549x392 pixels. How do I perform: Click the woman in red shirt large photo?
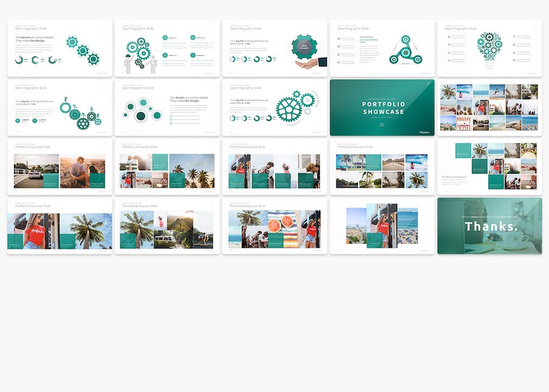click(x=33, y=231)
